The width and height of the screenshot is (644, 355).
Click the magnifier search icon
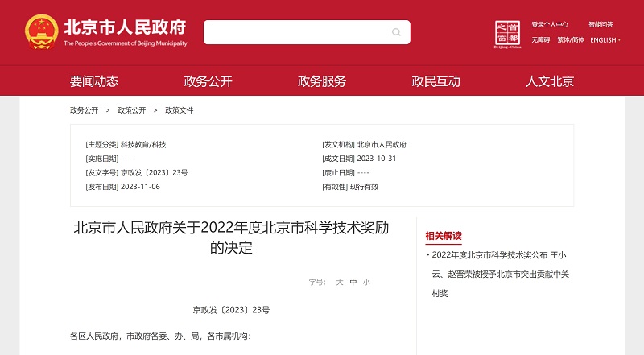pyautogui.click(x=396, y=32)
